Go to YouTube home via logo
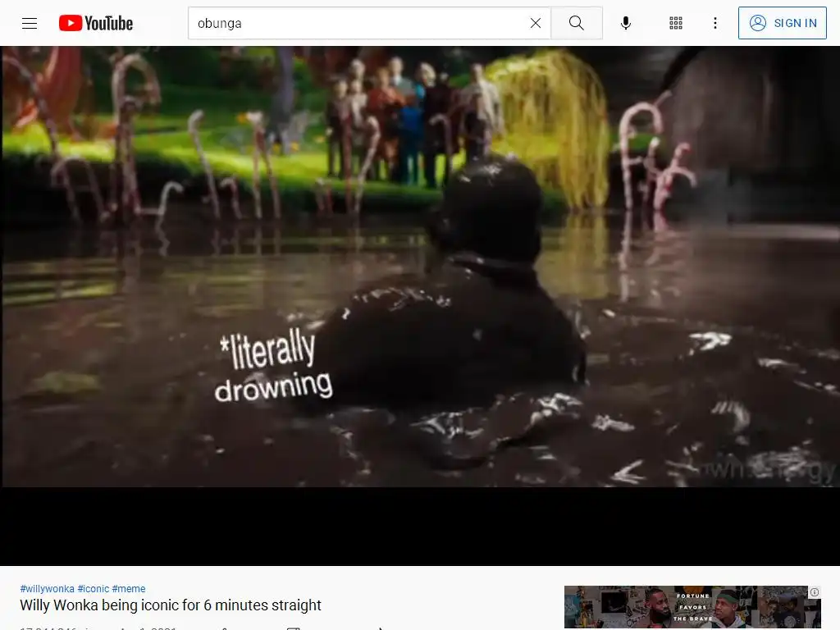 coord(96,23)
